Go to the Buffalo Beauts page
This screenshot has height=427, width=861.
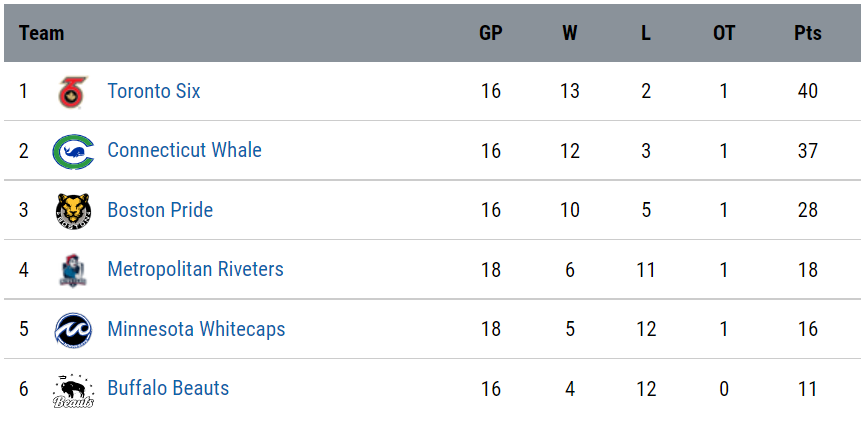click(x=168, y=388)
